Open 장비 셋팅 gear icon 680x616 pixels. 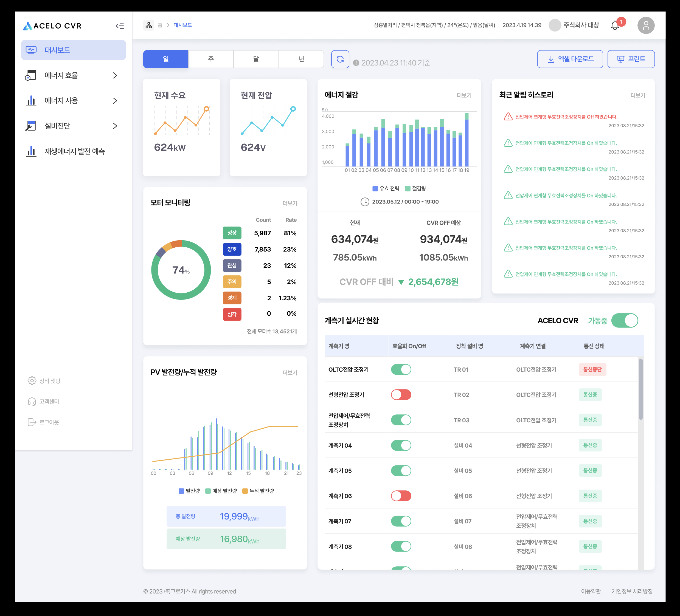pyautogui.click(x=32, y=381)
